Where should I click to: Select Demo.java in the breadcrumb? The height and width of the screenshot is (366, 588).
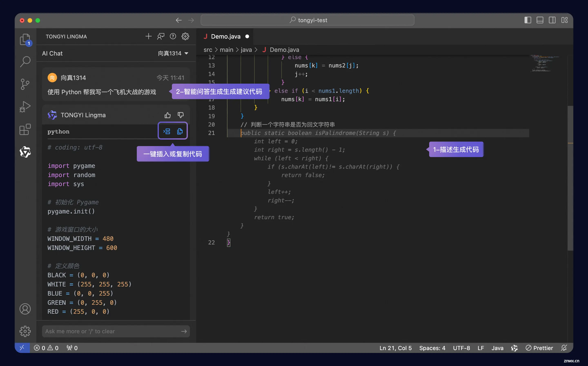[284, 50]
